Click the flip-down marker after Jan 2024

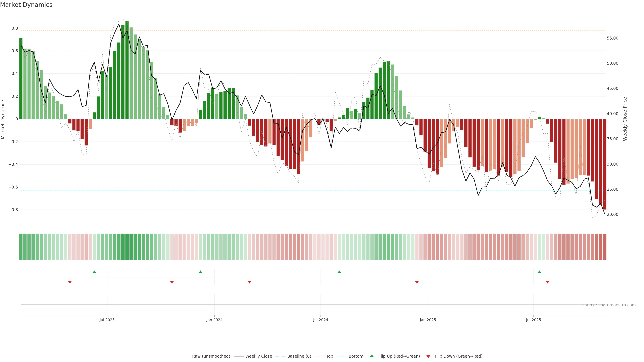(x=249, y=282)
